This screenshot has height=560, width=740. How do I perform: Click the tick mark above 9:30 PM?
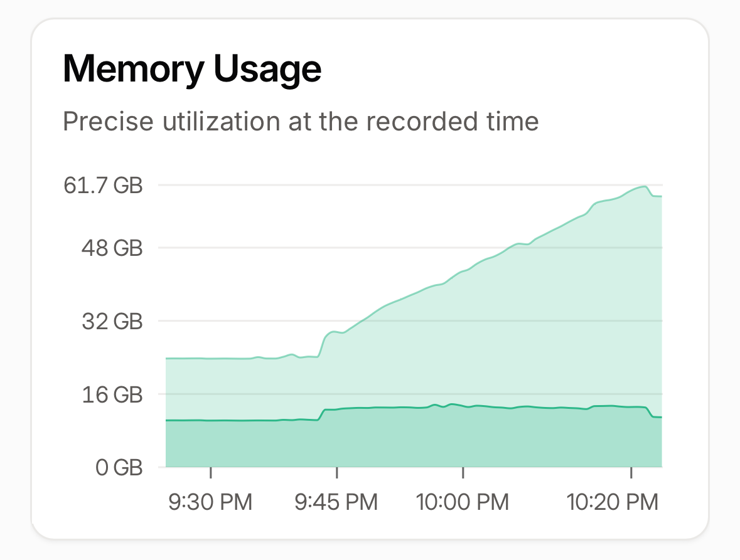tap(210, 473)
